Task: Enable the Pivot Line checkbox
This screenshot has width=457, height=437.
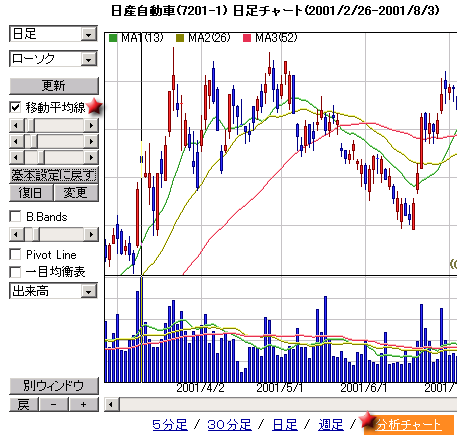Action: pos(15,254)
